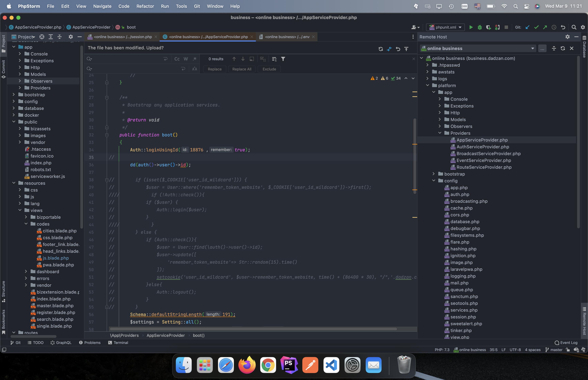
Task: Toggle the regex search option
Action: pos(195,59)
